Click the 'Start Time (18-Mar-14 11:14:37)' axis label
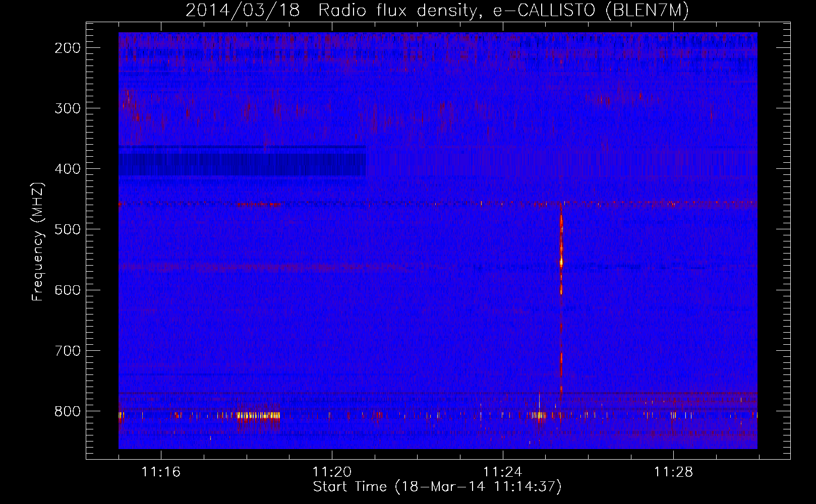Viewport: 816px width, 504px height. (x=437, y=487)
